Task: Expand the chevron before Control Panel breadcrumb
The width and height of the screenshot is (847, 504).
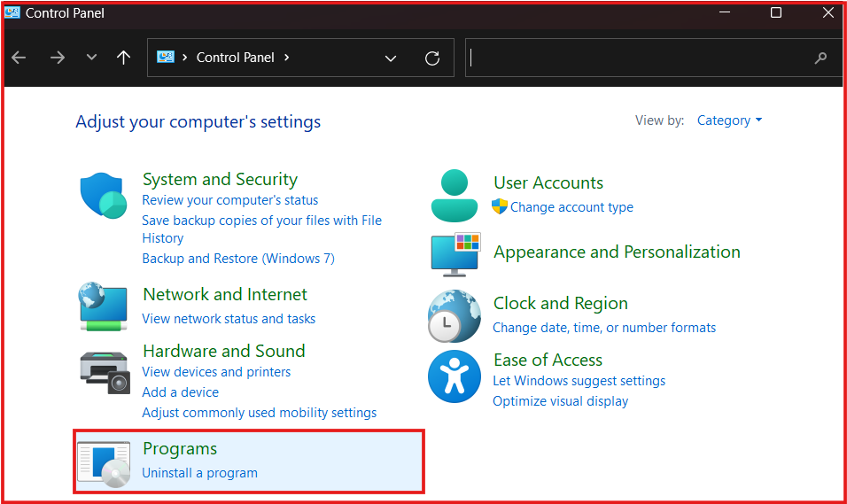Action: [185, 58]
